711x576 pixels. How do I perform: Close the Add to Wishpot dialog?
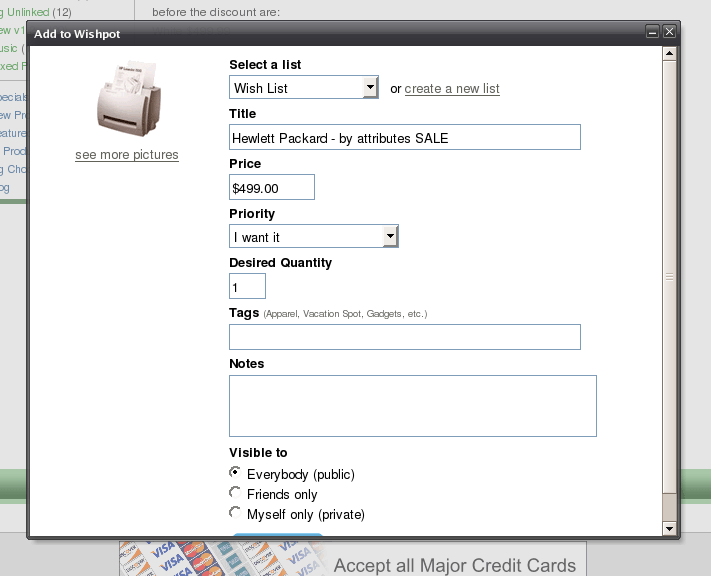pos(669,32)
